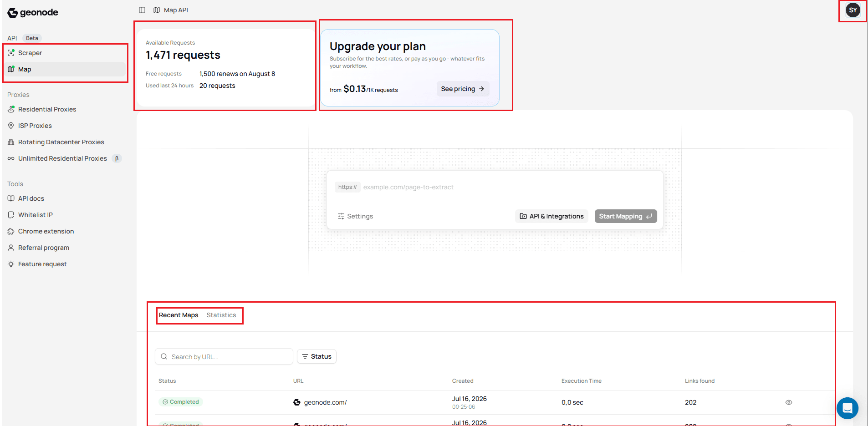Focus the Search by URL field
Viewport: 868px width, 426px height.
(x=224, y=356)
